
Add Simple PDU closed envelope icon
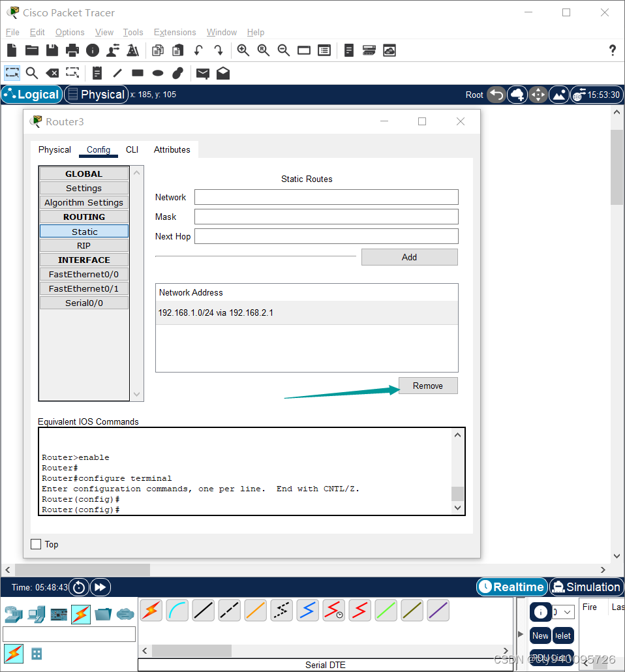203,74
